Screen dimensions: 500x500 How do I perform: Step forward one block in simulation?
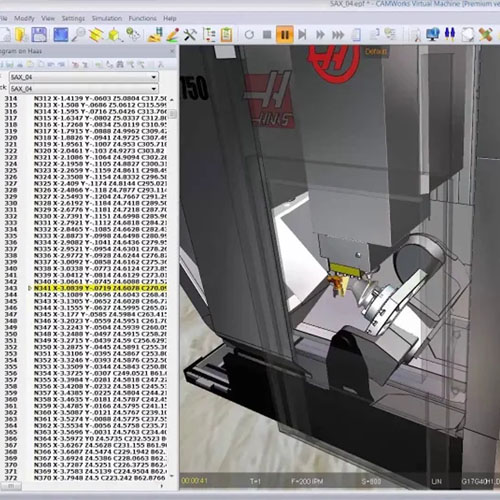click(x=302, y=34)
